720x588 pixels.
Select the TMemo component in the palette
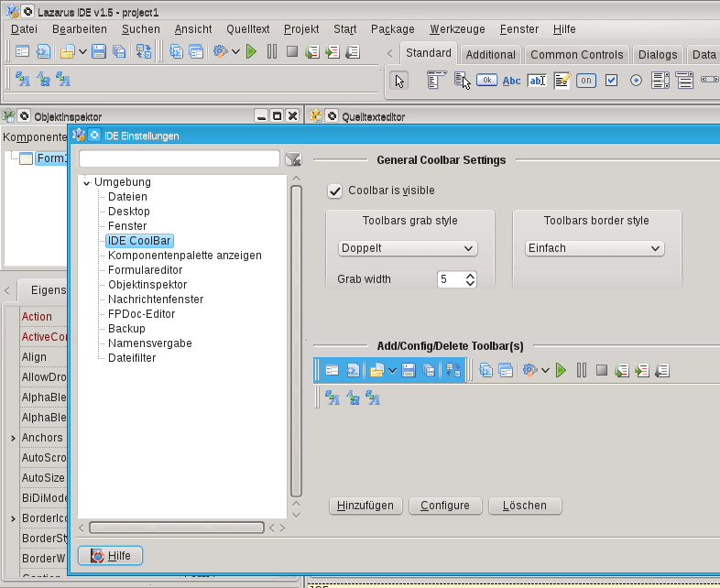[x=562, y=81]
